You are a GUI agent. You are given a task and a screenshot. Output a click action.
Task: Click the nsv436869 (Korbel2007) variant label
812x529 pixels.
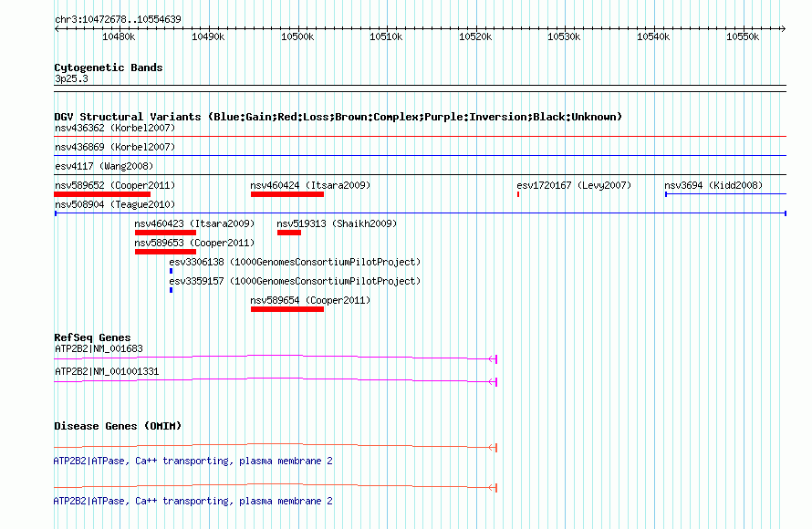(x=115, y=147)
